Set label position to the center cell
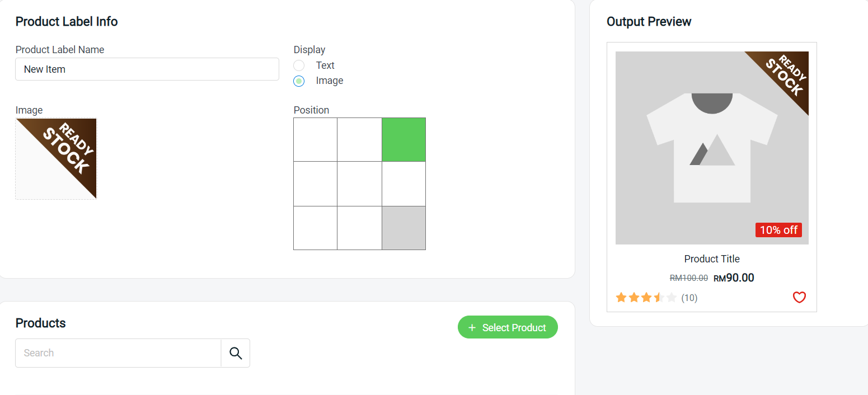The width and height of the screenshot is (868, 395). [x=359, y=184]
